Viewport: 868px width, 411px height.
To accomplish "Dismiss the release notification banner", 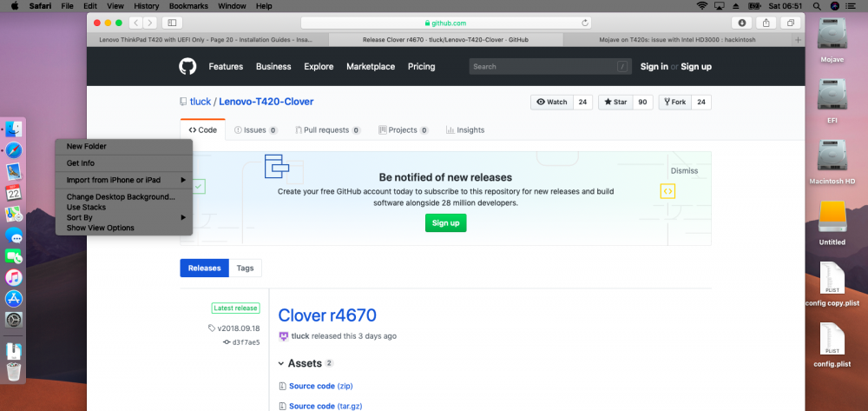I will tap(684, 170).
